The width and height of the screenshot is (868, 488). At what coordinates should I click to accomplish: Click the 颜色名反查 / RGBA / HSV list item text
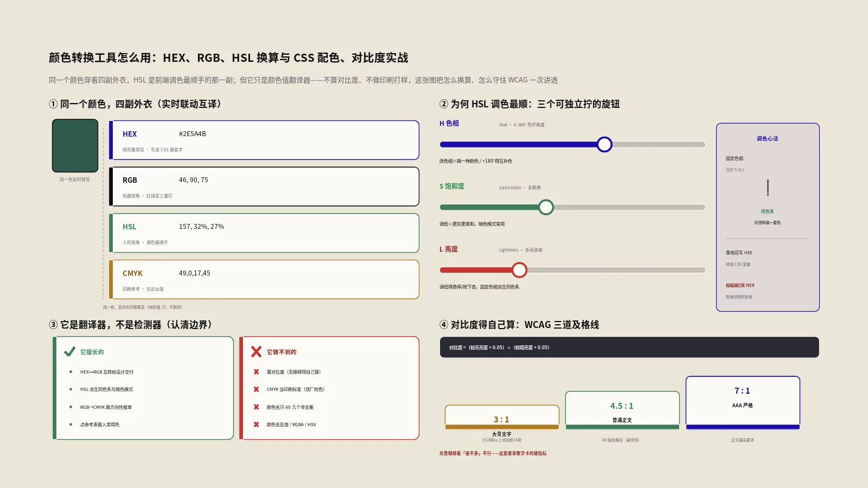pos(291,425)
